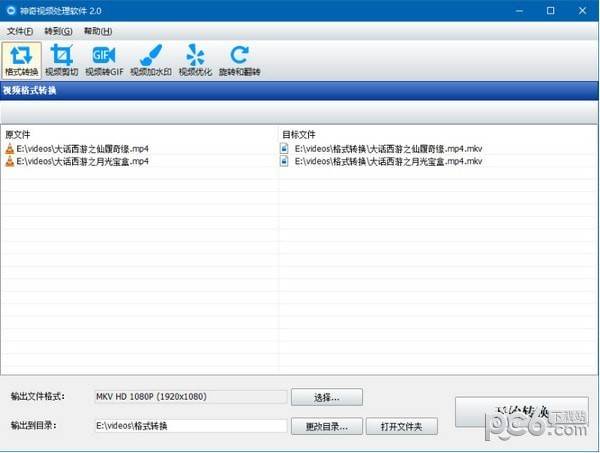Click VLC icon of 仙履奇缘 source file
Image resolution: width=600 pixels, height=453 pixels.
[x=10, y=148]
